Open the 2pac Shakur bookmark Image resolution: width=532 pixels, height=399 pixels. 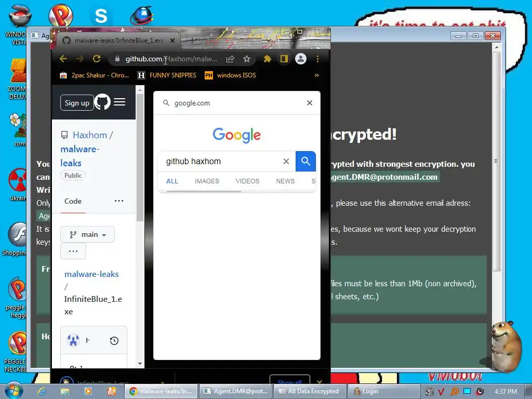pyautogui.click(x=95, y=75)
